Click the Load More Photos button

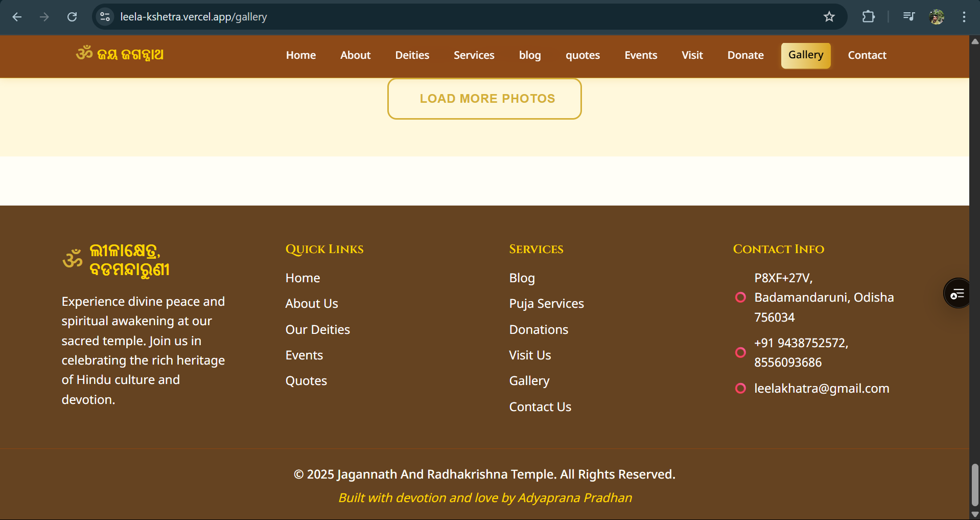(484, 99)
